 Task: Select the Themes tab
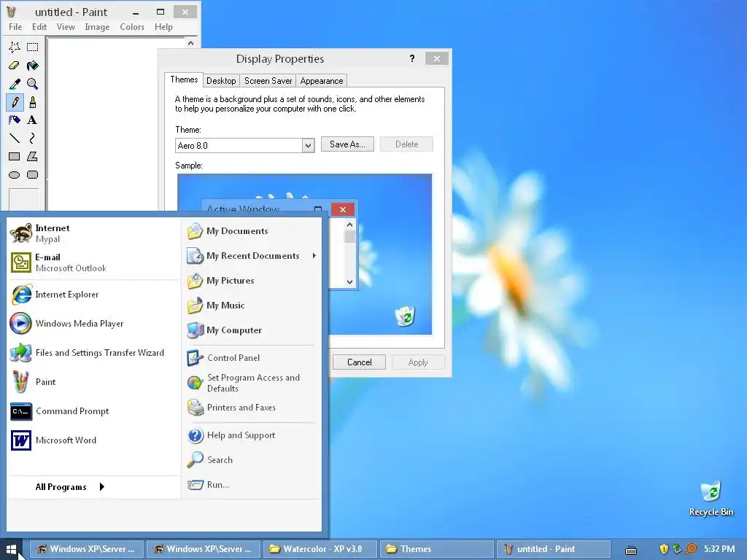coord(184,79)
